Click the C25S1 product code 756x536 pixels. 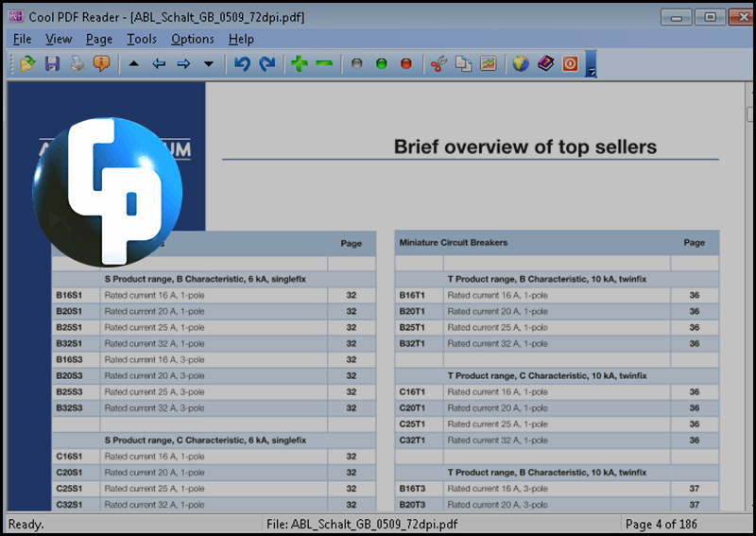[x=69, y=489]
